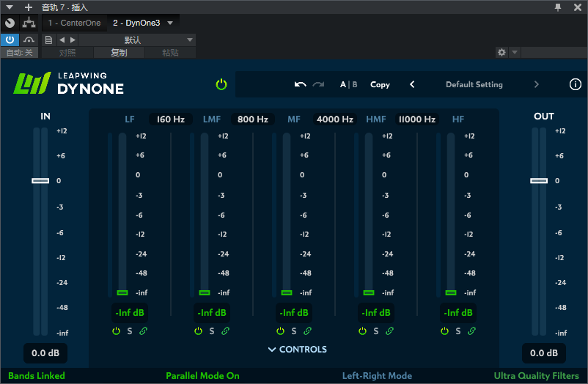Click the HF -Inf dB value box
This screenshot has width=588, height=384.
coord(458,312)
